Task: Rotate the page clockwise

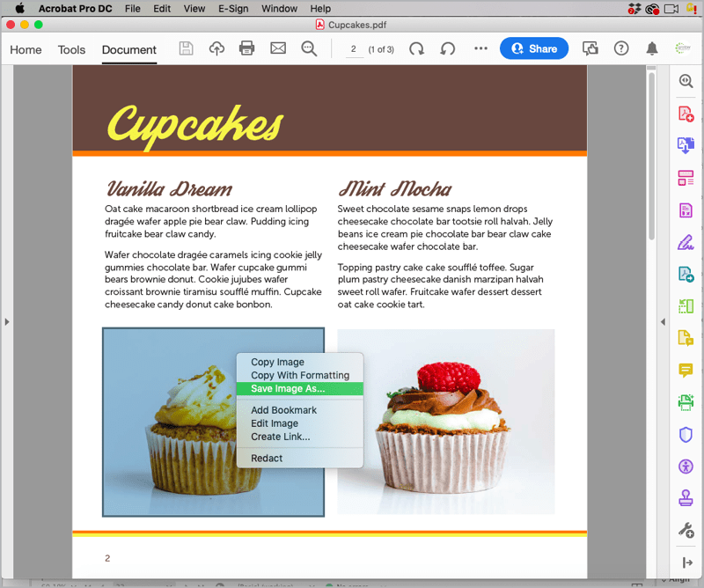Action: click(416, 48)
